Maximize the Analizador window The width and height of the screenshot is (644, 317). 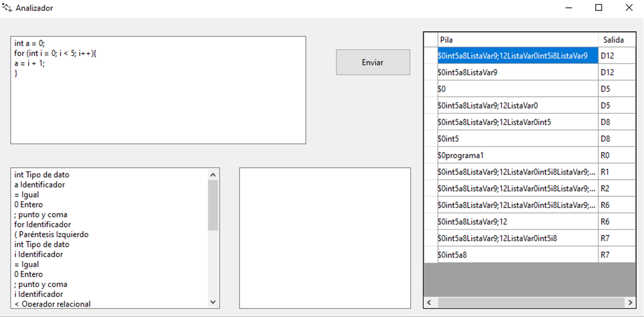click(x=598, y=7)
